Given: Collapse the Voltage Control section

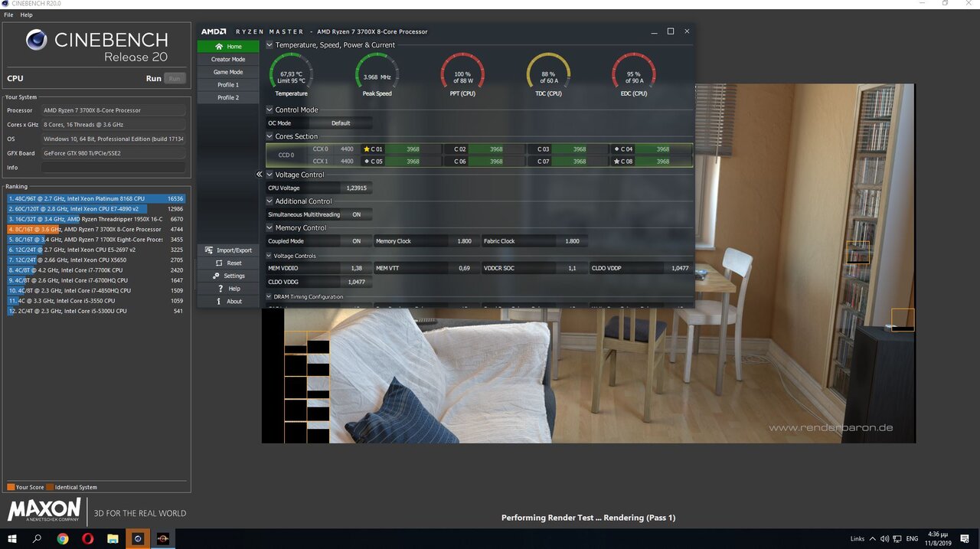Looking at the screenshot, I should click(269, 175).
